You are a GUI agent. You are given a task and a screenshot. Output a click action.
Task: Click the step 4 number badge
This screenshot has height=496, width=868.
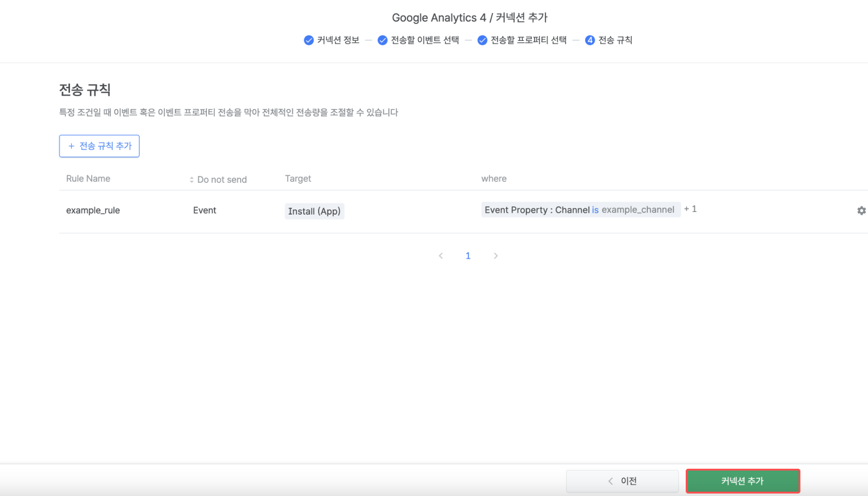pos(590,40)
